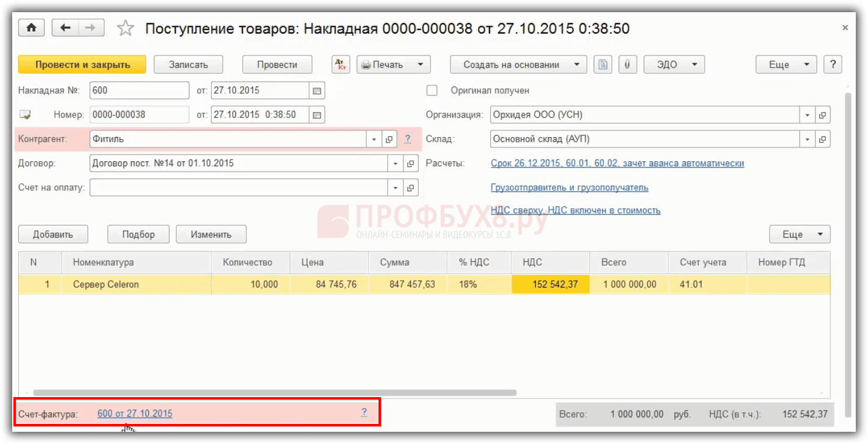Show Дт/Кт postings icon

(x=341, y=65)
